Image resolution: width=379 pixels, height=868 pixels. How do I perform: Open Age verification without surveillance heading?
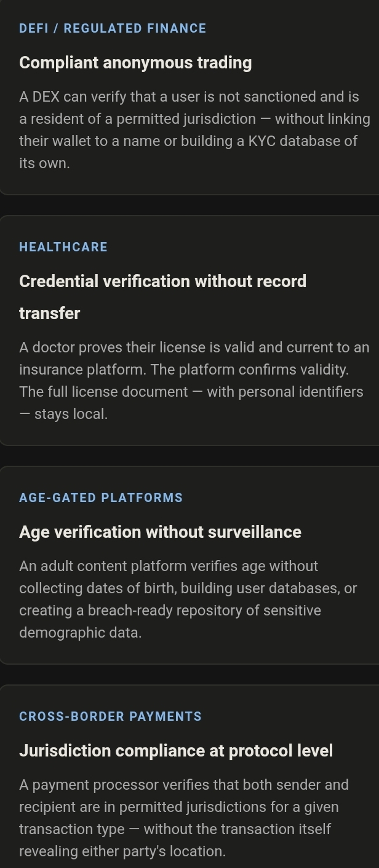[x=160, y=532]
